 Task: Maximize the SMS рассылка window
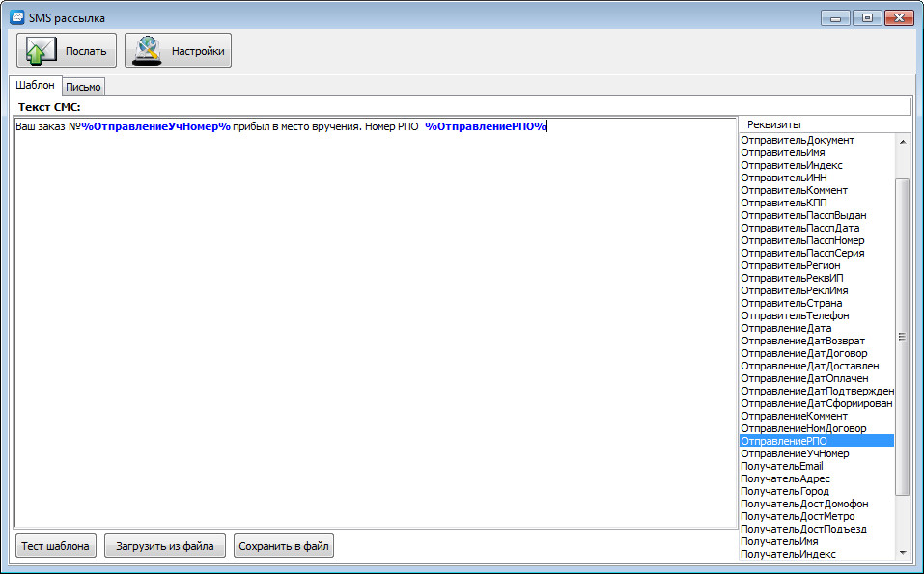(x=867, y=18)
